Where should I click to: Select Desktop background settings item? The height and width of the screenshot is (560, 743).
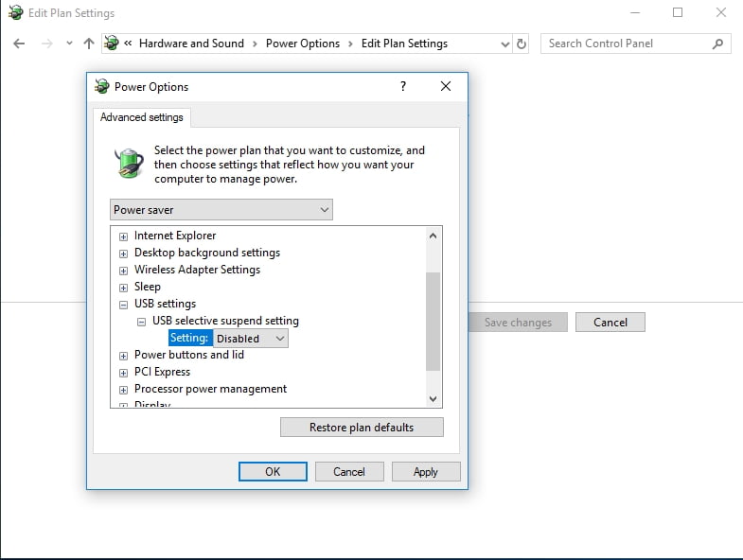[x=207, y=253]
